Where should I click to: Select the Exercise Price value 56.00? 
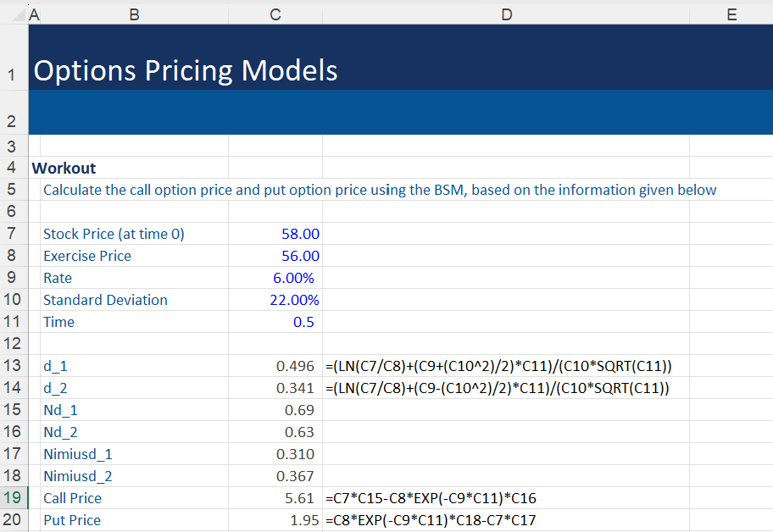tap(275, 256)
